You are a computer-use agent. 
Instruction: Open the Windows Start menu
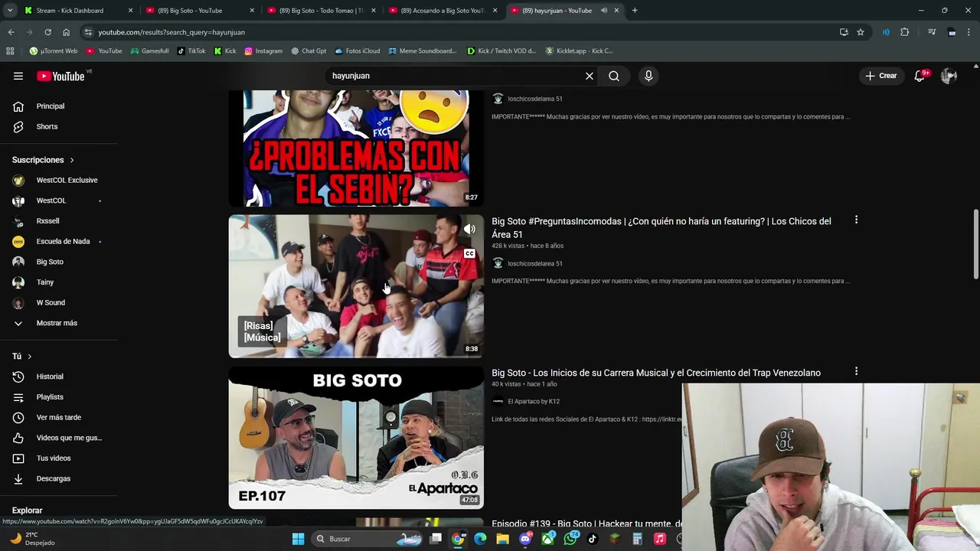click(299, 539)
